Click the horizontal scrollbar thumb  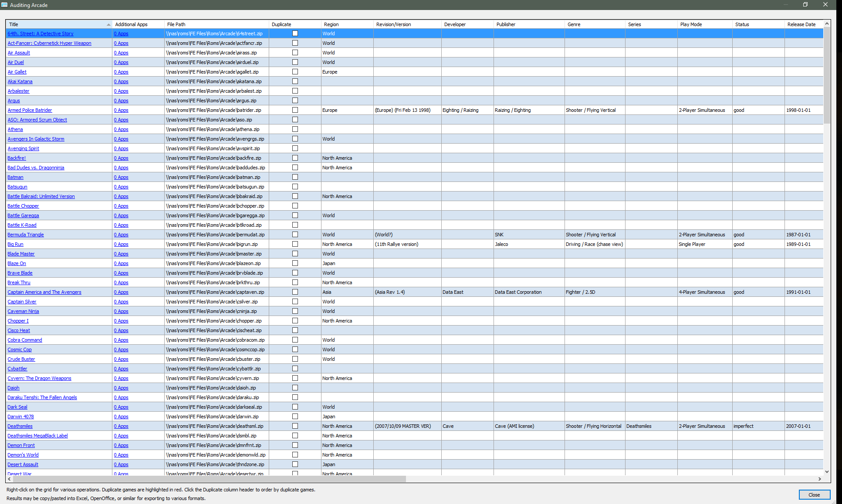(x=209, y=479)
